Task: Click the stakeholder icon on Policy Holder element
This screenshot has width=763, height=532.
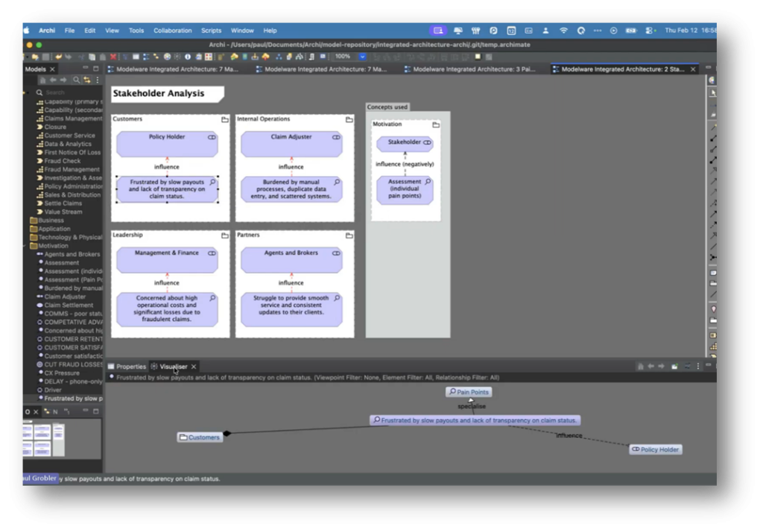Action: [212, 137]
